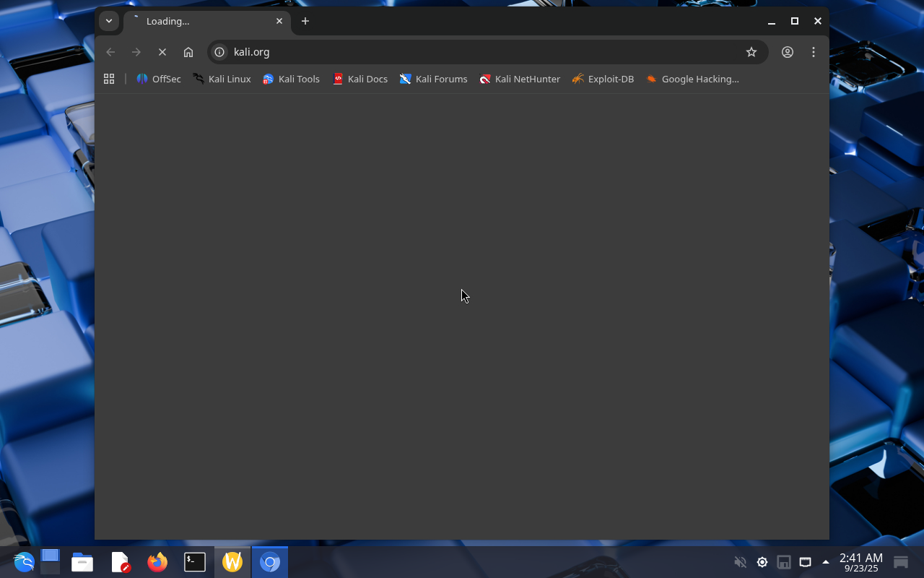Open the Exploit-DB bookmark
Image resolution: width=924 pixels, height=578 pixels.
pyautogui.click(x=603, y=79)
